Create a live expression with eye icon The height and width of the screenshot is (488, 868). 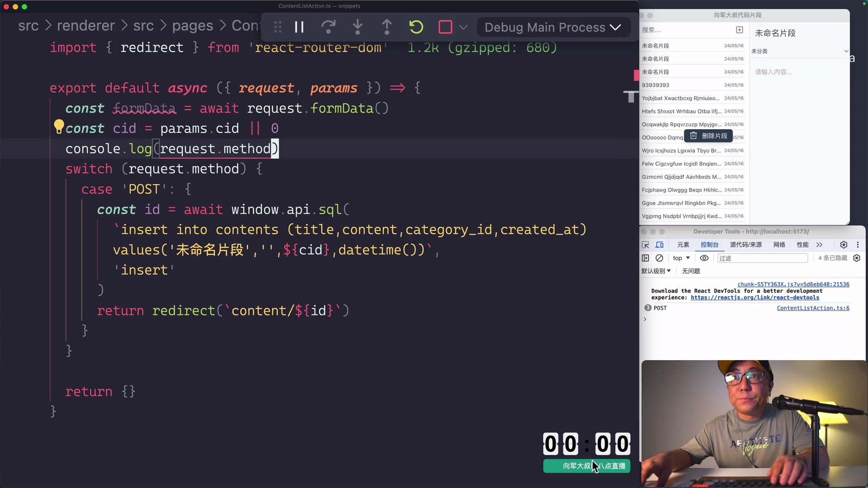click(x=704, y=258)
